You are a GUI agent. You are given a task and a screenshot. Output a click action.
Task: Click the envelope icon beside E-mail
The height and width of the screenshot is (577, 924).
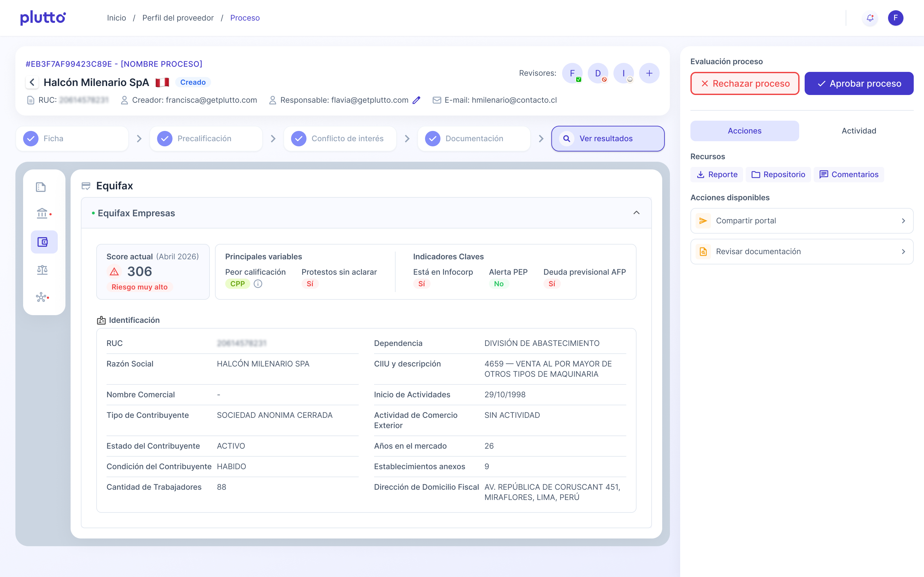pos(437,100)
